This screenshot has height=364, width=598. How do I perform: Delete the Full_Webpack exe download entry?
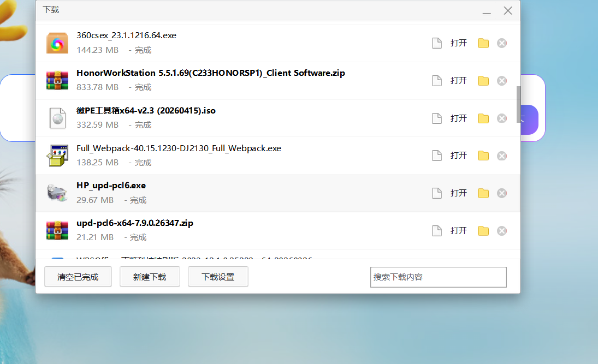[502, 156]
